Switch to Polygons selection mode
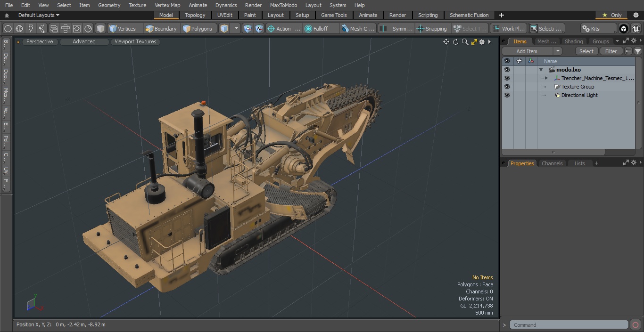Viewport: 644px width, 332px height. (x=198, y=29)
